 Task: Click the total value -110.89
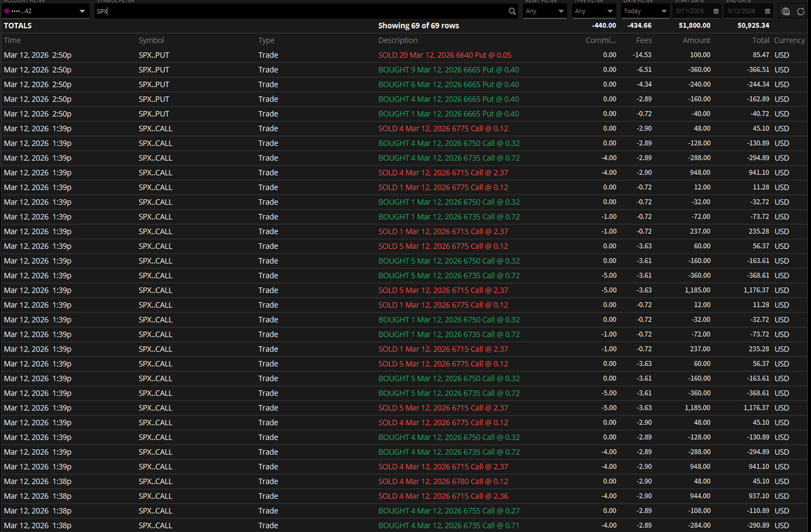pyautogui.click(x=757, y=511)
